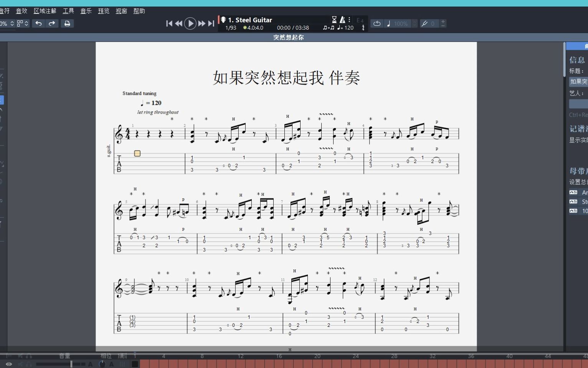The image size is (588, 368).
Task: Toggle the track pan automation A button
Action: 111,364
